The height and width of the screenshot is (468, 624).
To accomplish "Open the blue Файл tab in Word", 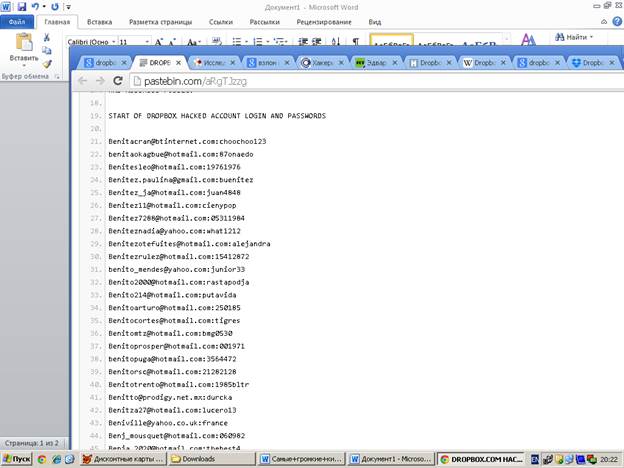I will click(x=17, y=22).
